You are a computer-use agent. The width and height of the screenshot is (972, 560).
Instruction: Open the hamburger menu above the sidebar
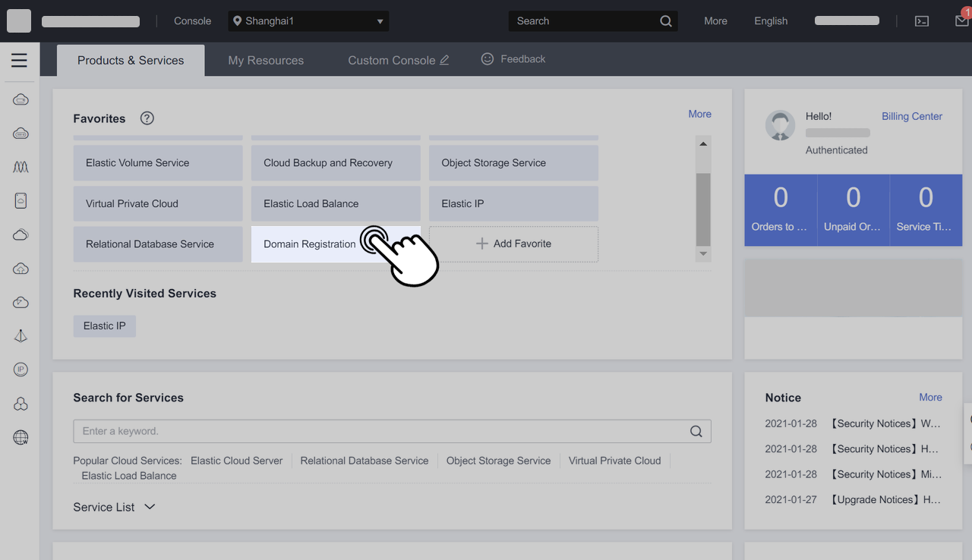(x=20, y=60)
